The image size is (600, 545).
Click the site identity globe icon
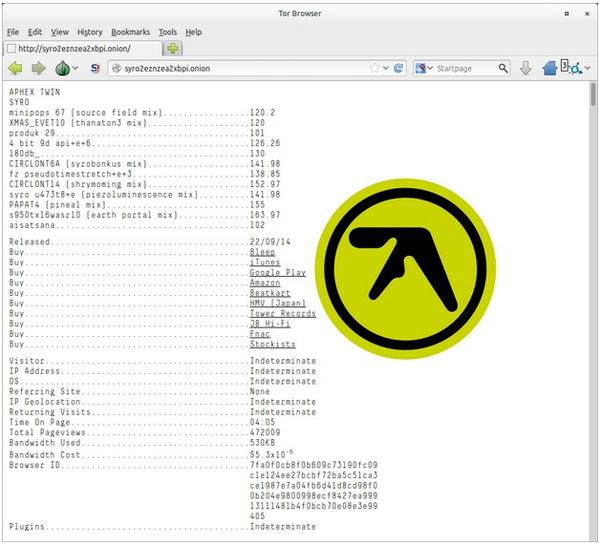point(117,68)
